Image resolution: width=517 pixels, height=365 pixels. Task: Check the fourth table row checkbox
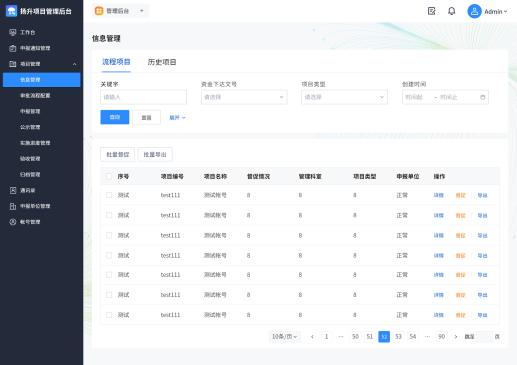109,255
